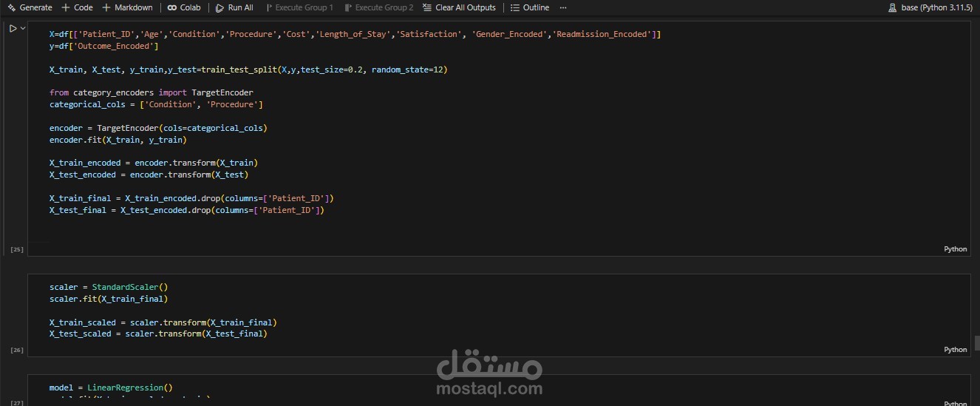Click the X_test_final drop columns line

187,210
